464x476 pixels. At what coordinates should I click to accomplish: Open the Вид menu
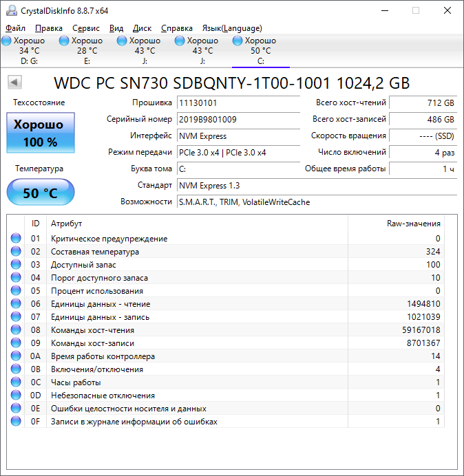(x=116, y=28)
